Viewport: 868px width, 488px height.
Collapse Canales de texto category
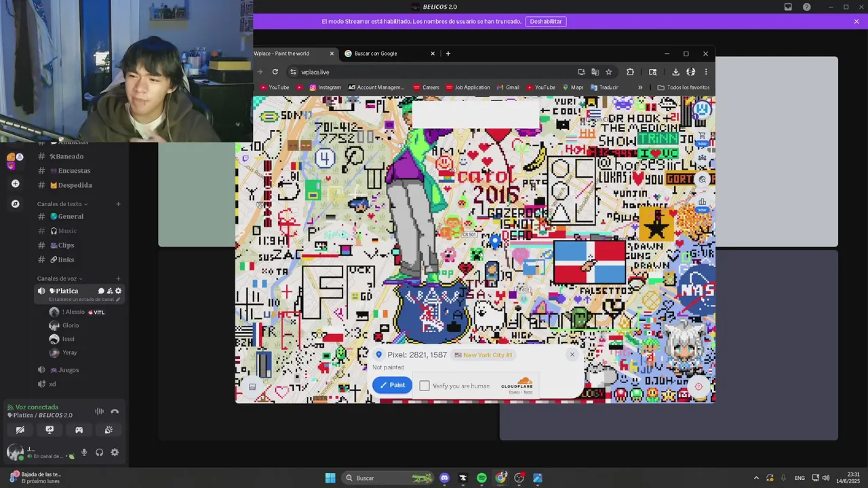62,204
